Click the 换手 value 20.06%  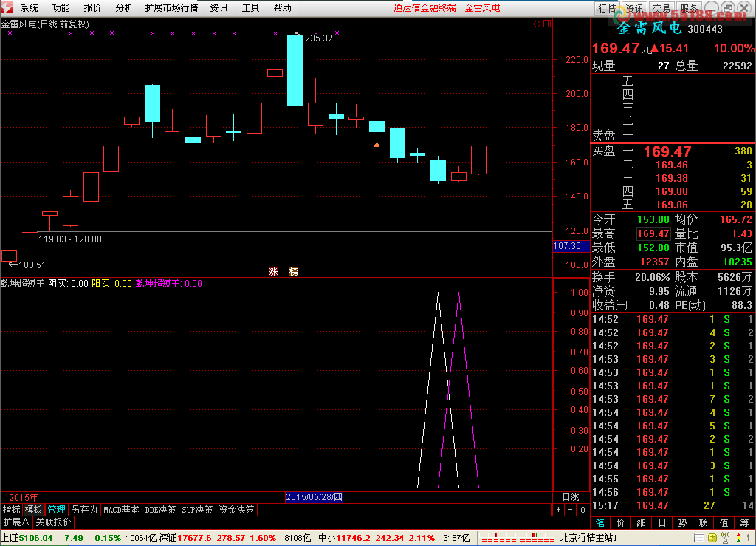[x=653, y=277]
